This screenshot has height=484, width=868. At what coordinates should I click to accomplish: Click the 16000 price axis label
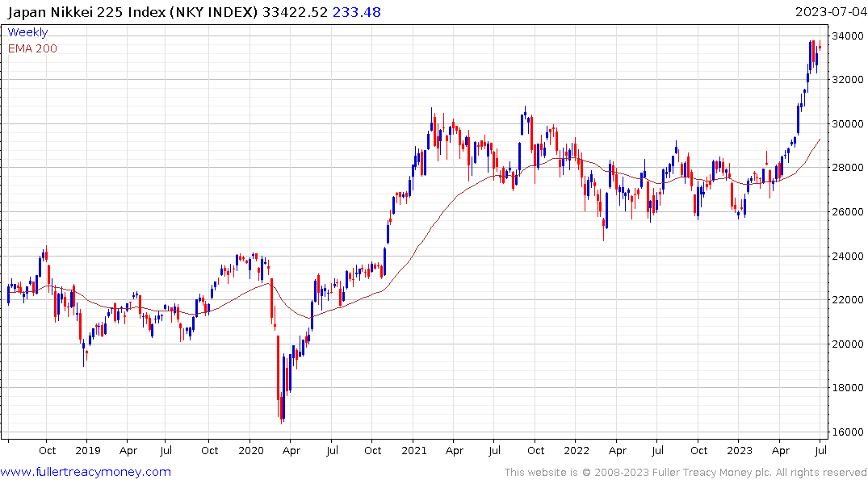point(847,432)
